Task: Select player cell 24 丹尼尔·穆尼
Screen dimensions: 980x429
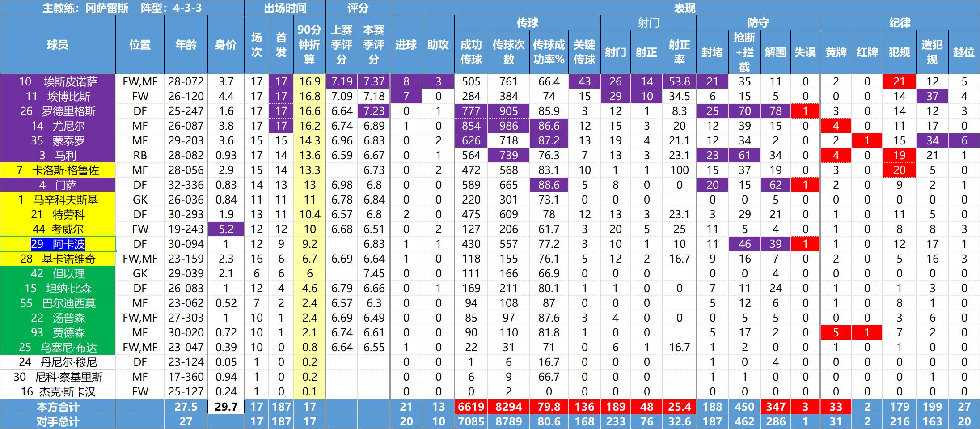Action: [x=58, y=362]
